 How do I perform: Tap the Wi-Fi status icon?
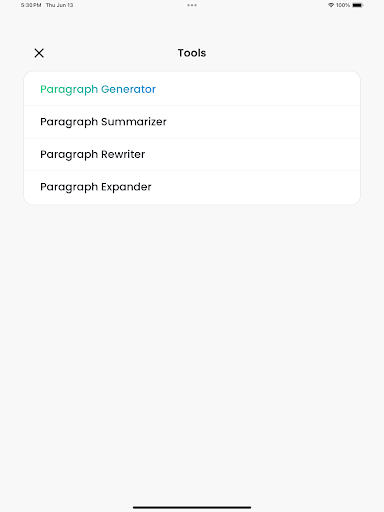[x=331, y=5]
